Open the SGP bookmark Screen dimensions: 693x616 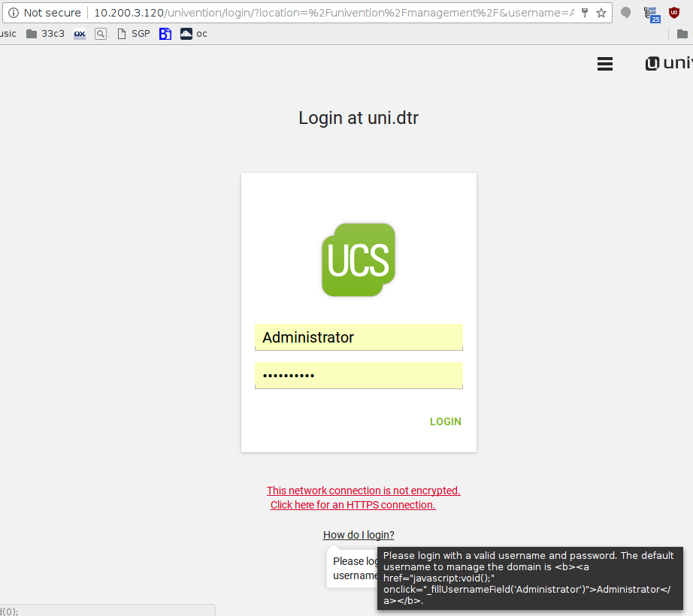[x=132, y=34]
